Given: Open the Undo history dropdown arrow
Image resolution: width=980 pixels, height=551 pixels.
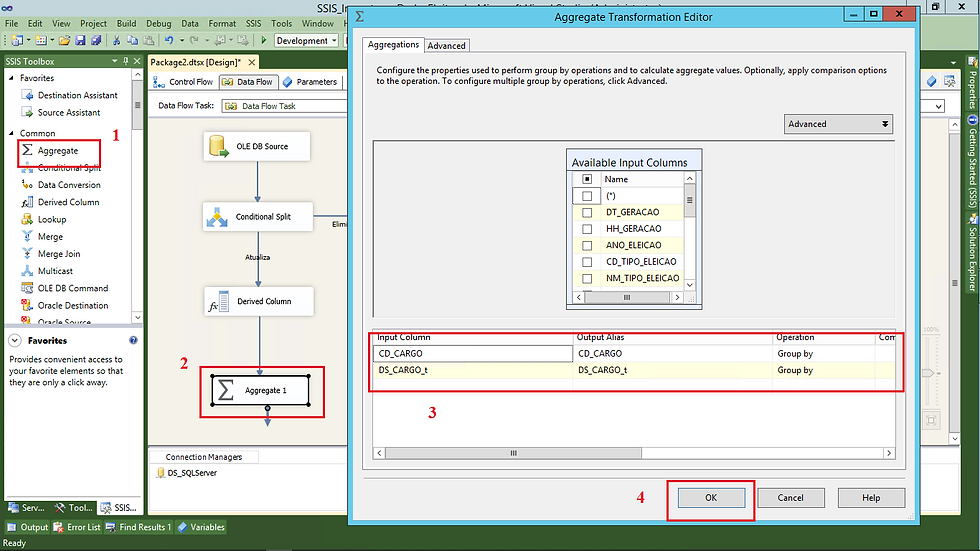Looking at the screenshot, I should pos(182,41).
